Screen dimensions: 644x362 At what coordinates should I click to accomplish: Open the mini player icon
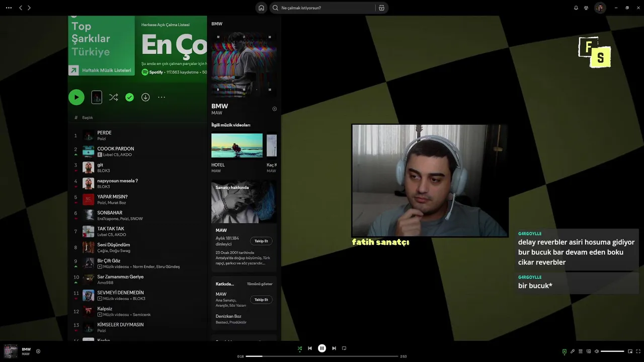[630, 351]
